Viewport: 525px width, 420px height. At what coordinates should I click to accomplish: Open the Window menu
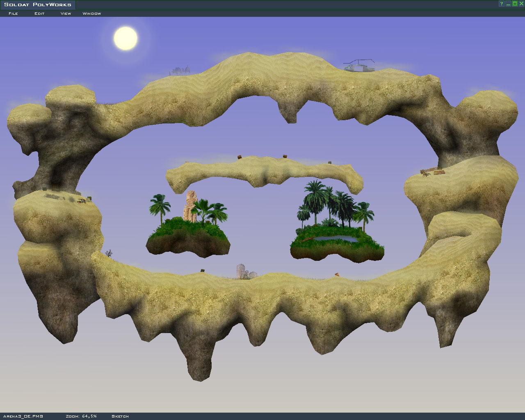click(91, 14)
